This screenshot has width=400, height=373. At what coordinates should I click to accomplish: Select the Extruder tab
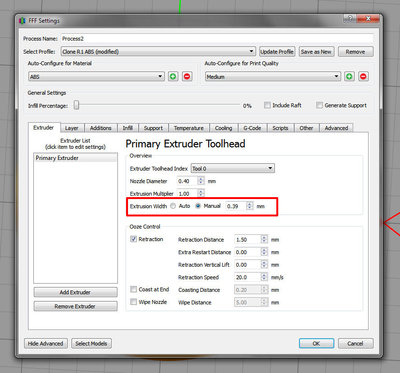(44, 128)
